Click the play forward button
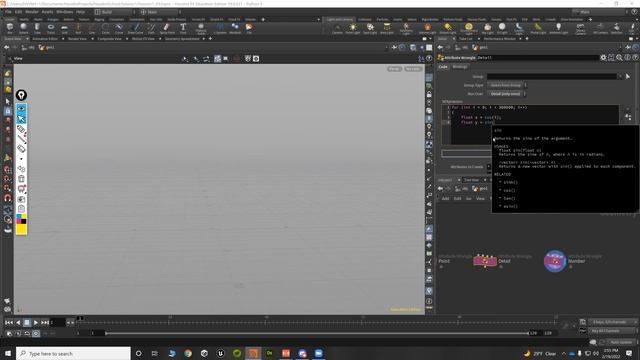640x360 pixels. coord(36,322)
